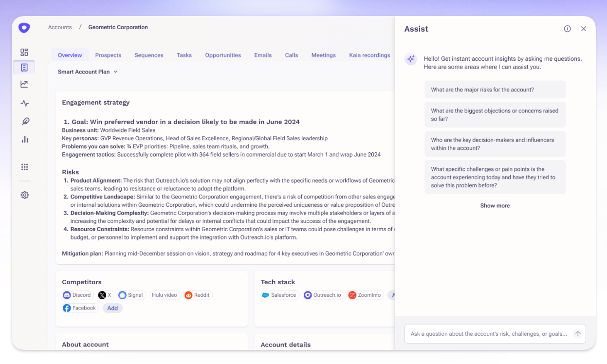Expand the Smart Account Plan dropdown
This screenshot has width=607, height=364.
tap(88, 72)
